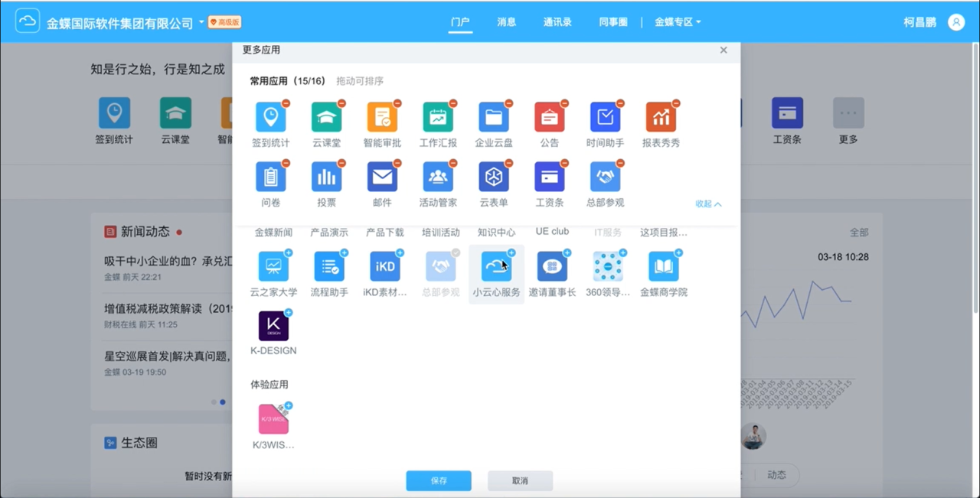980x498 pixels.
Task: Click the 工资条 icon in the dialog
Action: [x=550, y=177]
